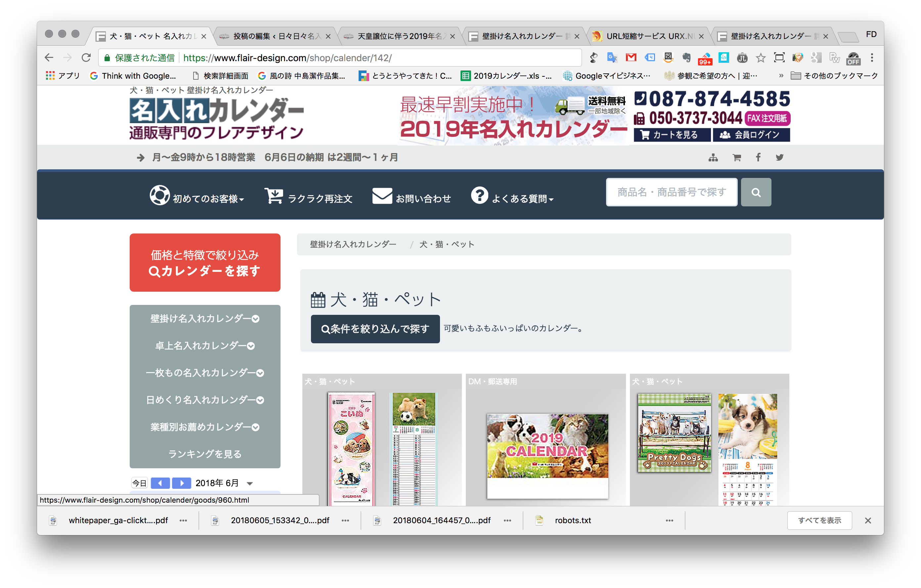Open ラクラク再注文 menu item
Viewport: 921px width, 588px height.
(308, 196)
